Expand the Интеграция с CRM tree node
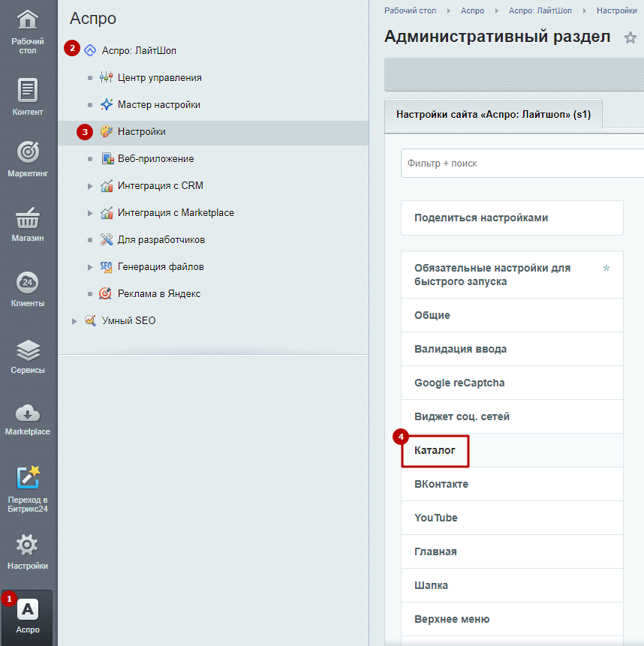This screenshot has width=644, height=646. pyautogui.click(x=90, y=186)
